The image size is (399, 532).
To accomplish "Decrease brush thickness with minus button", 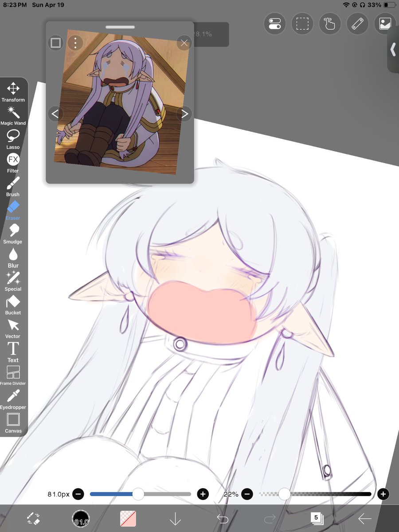I will pyautogui.click(x=78, y=494).
